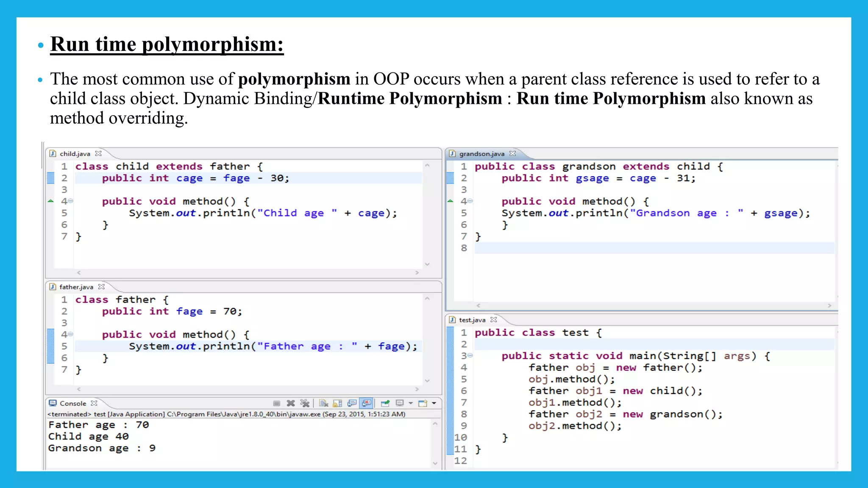Select the test.java editor tab
Viewport: 868px width, 488px height.
pos(472,320)
